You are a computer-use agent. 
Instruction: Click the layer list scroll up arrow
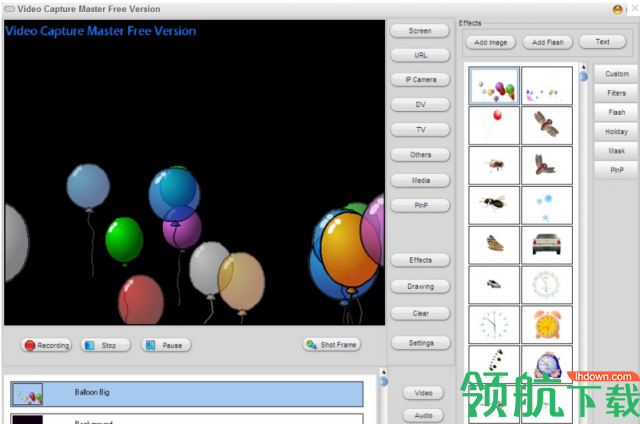[x=383, y=372]
